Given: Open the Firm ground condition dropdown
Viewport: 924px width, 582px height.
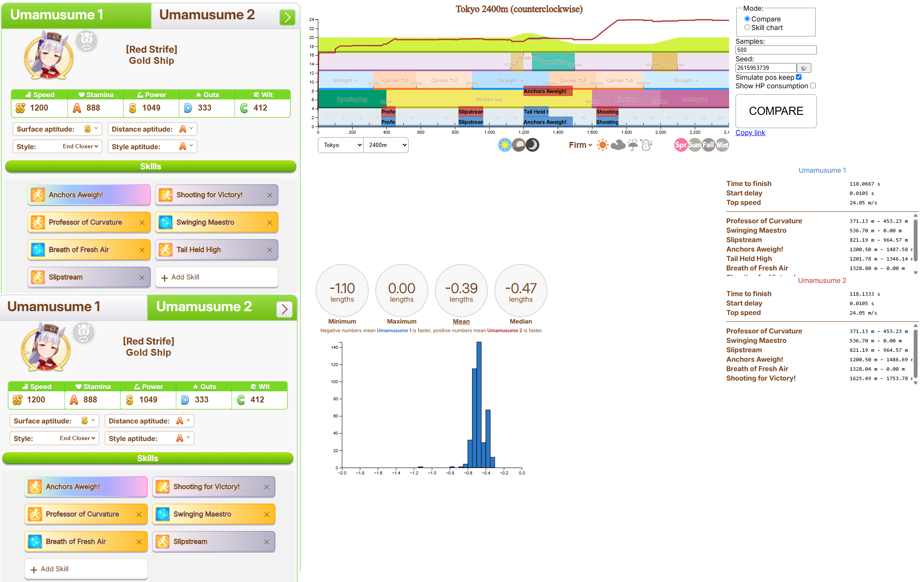Looking at the screenshot, I should [580, 145].
